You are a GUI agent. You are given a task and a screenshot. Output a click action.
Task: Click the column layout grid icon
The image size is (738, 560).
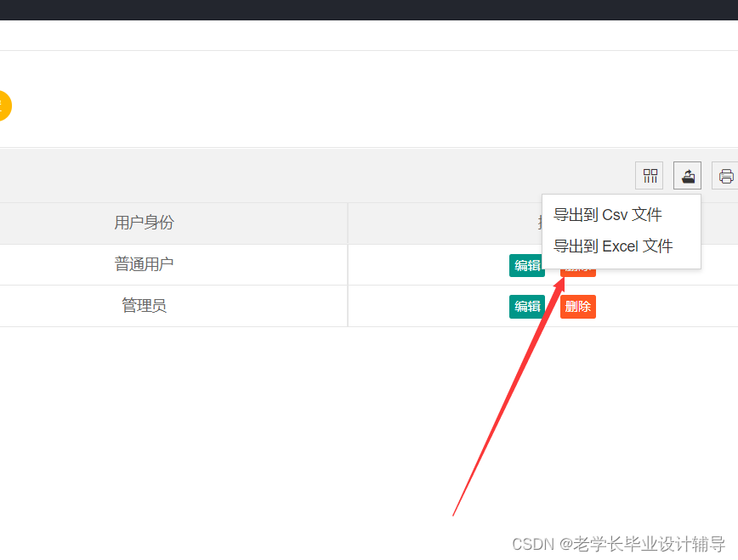649,175
